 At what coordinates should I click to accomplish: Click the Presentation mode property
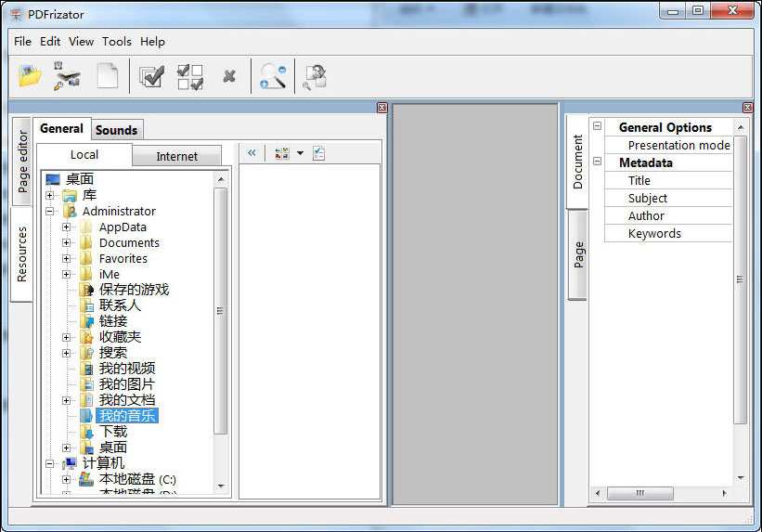(668, 145)
